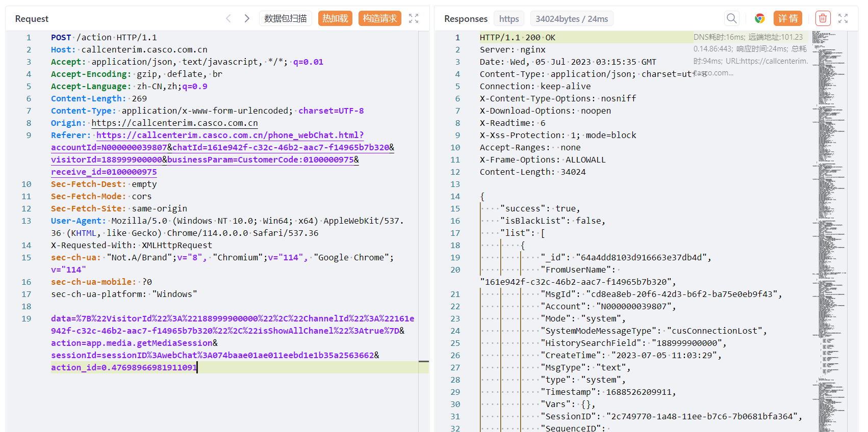Click "MsgId" JSON line
The width and height of the screenshot is (868, 432).
click(x=661, y=294)
